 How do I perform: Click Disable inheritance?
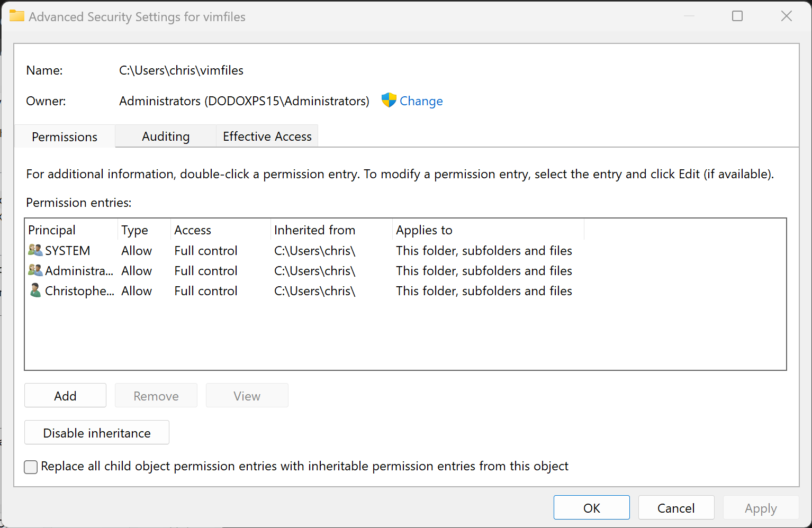[x=96, y=432]
